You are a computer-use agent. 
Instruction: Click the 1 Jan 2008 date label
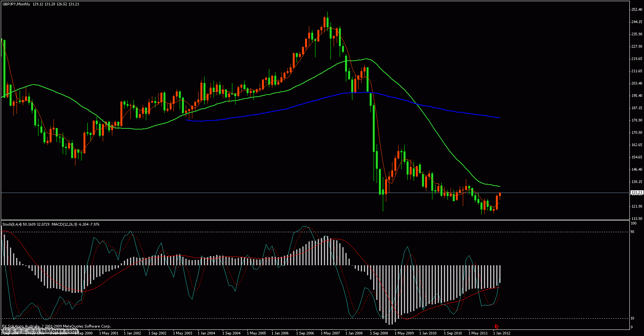(x=354, y=333)
